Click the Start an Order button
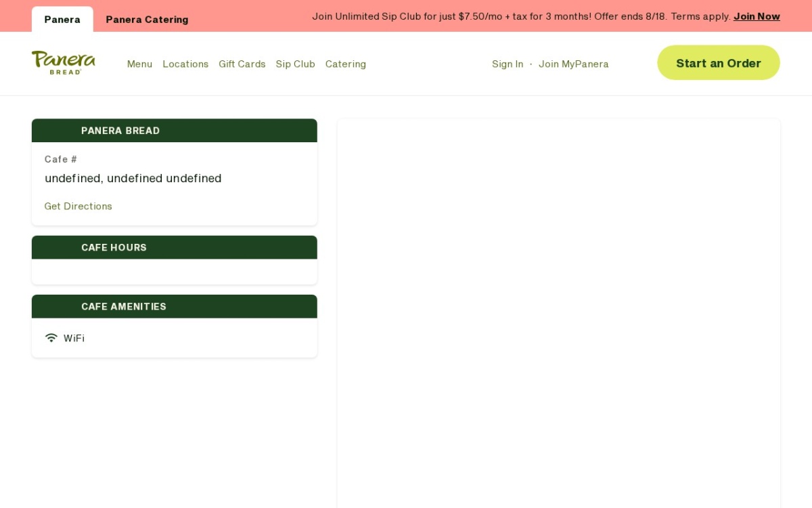Viewport: 812px width, 508px height. click(719, 63)
